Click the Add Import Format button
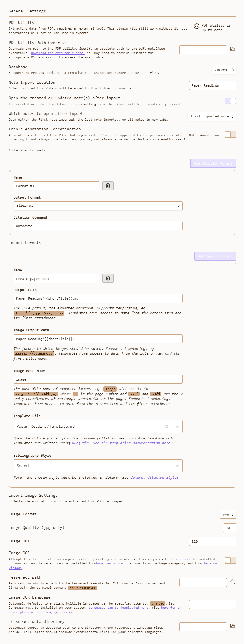The image size is (244, 644). 215,256
